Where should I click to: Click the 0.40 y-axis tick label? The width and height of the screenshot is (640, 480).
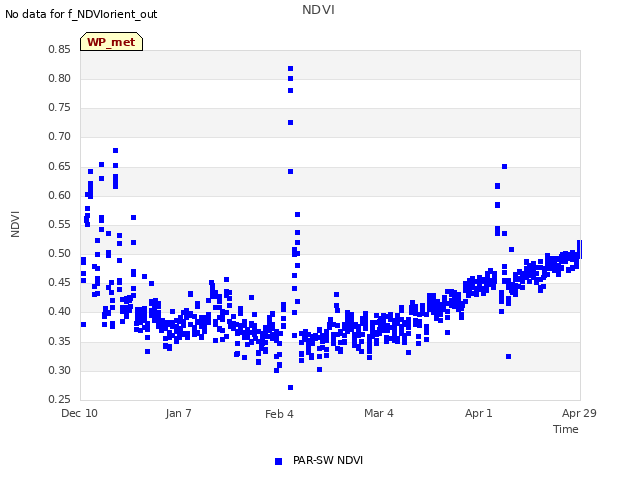[x=60, y=311]
